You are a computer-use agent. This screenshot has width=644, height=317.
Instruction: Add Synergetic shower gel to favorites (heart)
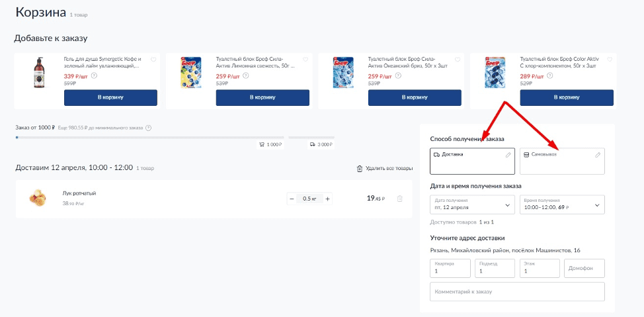[x=153, y=60]
